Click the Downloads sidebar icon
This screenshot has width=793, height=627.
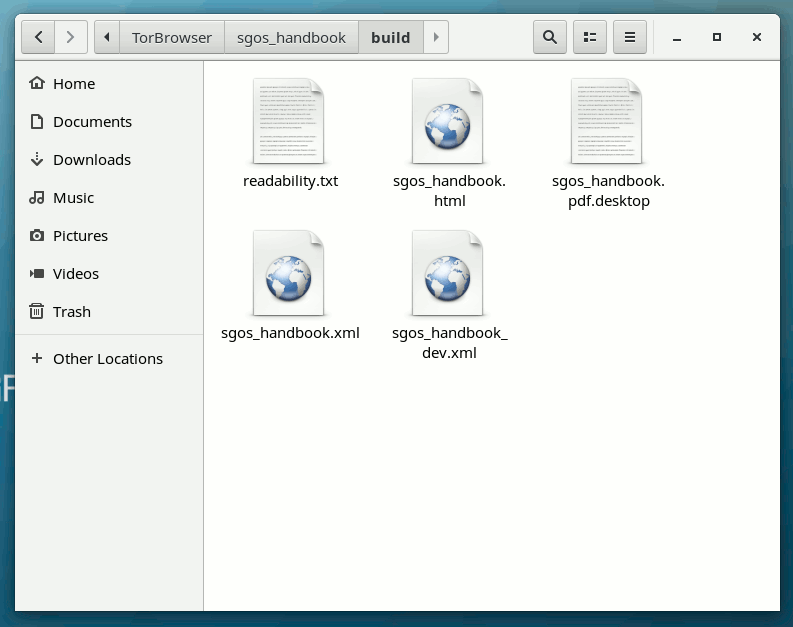(x=37, y=160)
